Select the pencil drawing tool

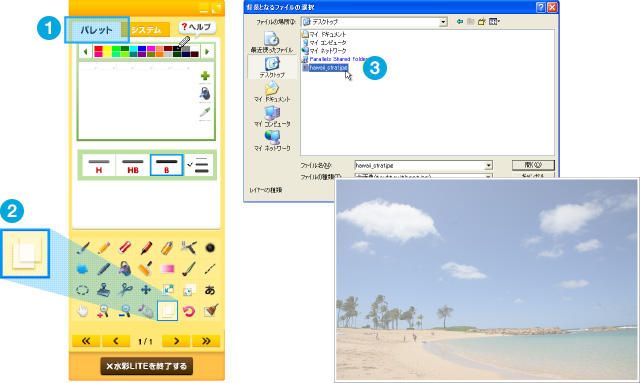click(104, 247)
